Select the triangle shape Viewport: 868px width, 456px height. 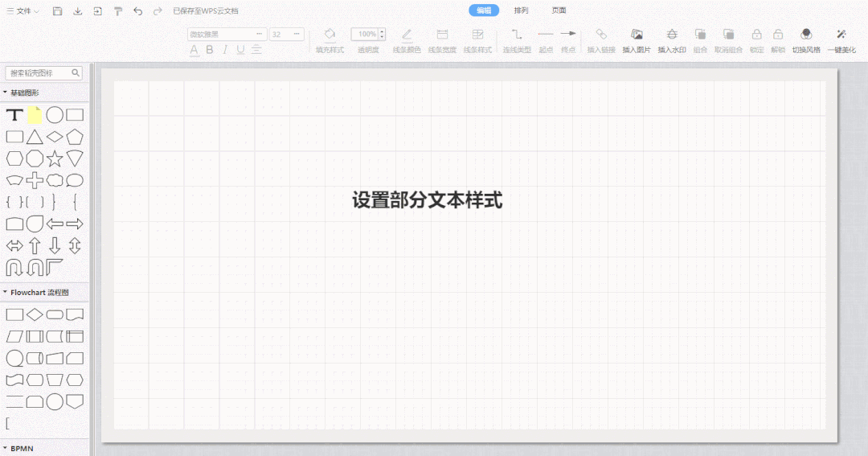pos(35,137)
